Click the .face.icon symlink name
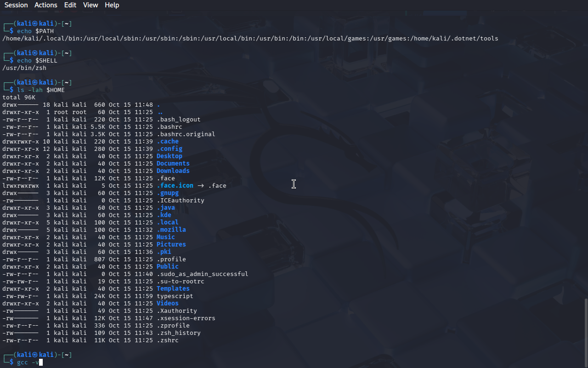This screenshot has width=588, height=368. (x=175, y=186)
